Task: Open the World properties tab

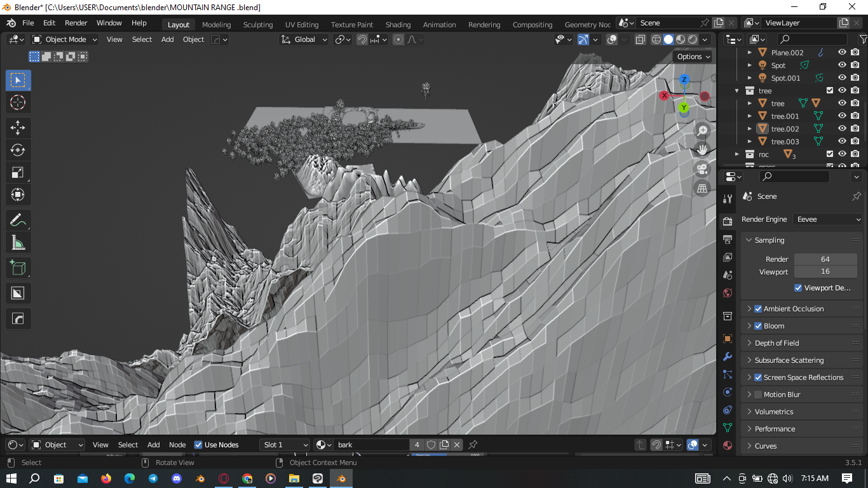Action: (x=728, y=293)
